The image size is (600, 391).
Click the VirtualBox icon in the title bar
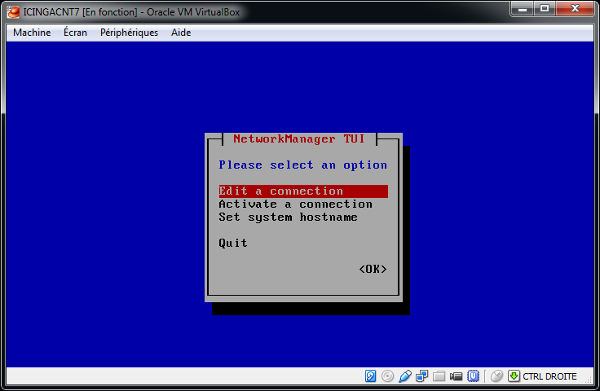[13, 12]
